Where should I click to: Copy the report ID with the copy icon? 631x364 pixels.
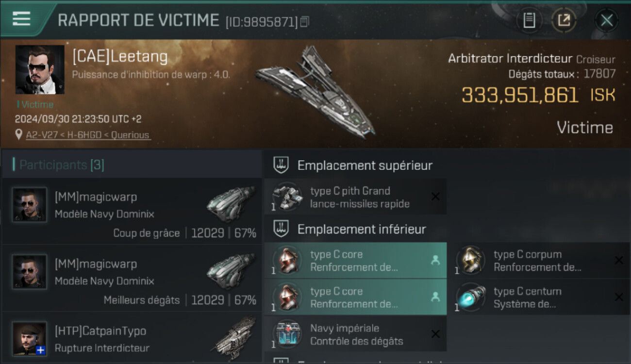tap(304, 22)
